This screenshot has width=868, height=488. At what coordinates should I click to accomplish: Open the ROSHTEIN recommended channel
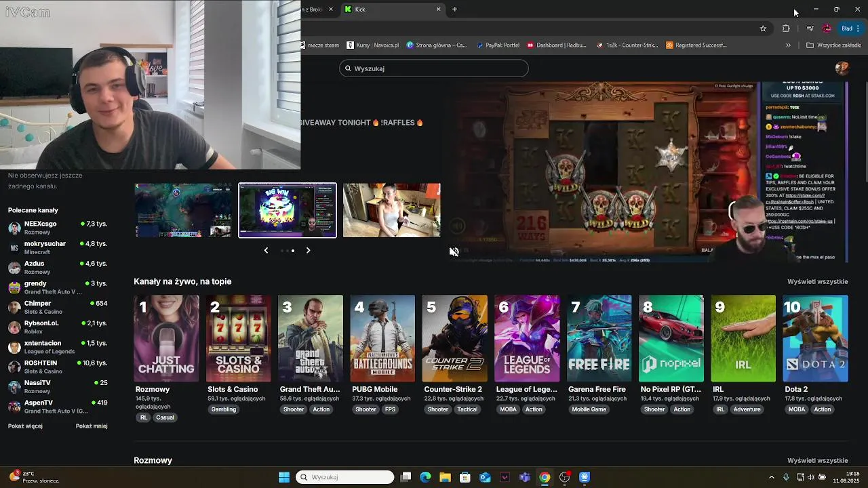tap(58, 367)
